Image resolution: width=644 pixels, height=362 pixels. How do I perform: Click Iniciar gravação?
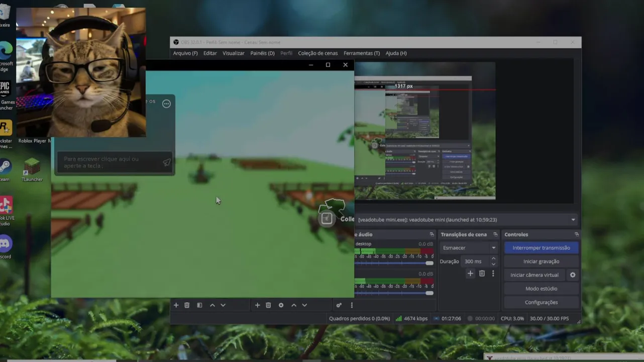point(541,261)
